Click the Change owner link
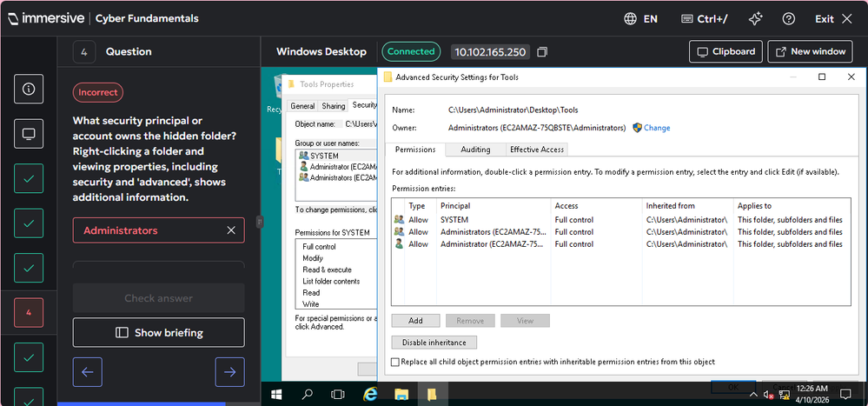The image size is (868, 406). point(656,128)
